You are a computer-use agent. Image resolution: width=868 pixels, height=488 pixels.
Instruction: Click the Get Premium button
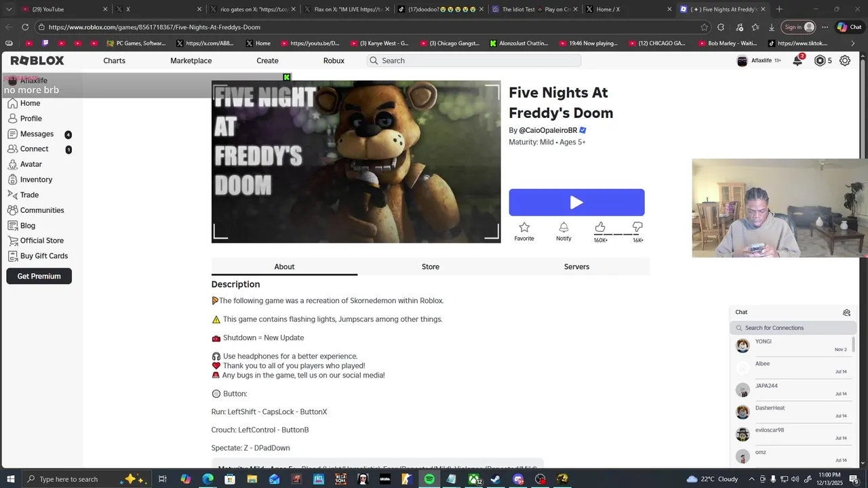point(39,276)
